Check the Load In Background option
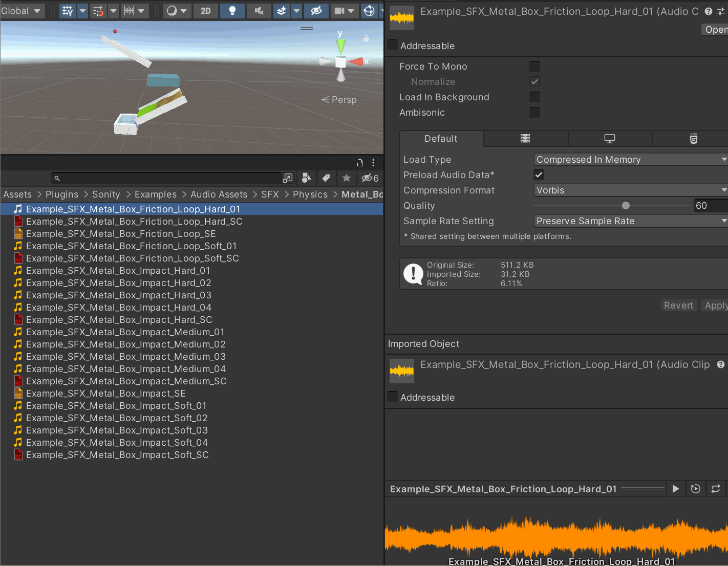This screenshot has width=728, height=566. (x=534, y=97)
